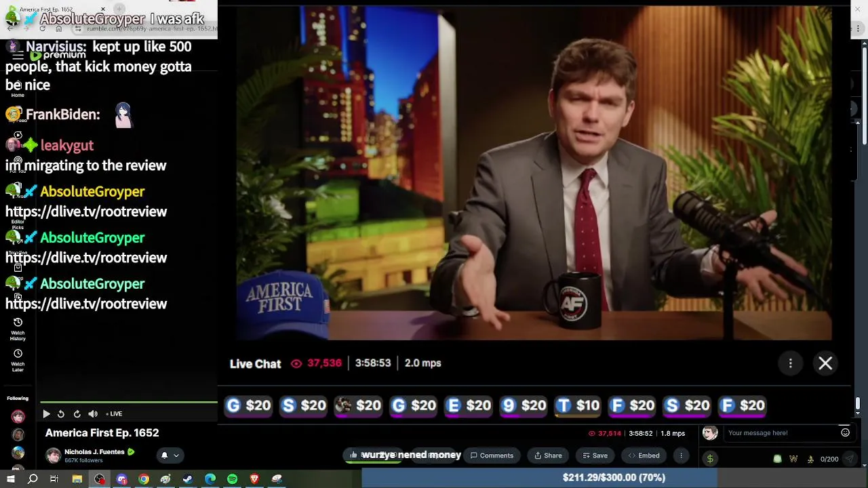
Task: Click the green video progress bar
Action: (x=129, y=403)
